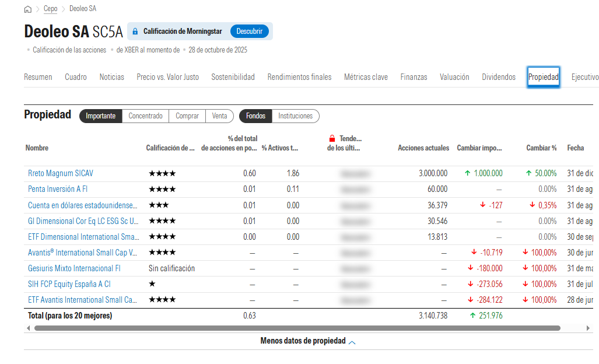599x364 pixels.
Task: Click the Total (para los 20 mejores) label
Action: [70, 316]
